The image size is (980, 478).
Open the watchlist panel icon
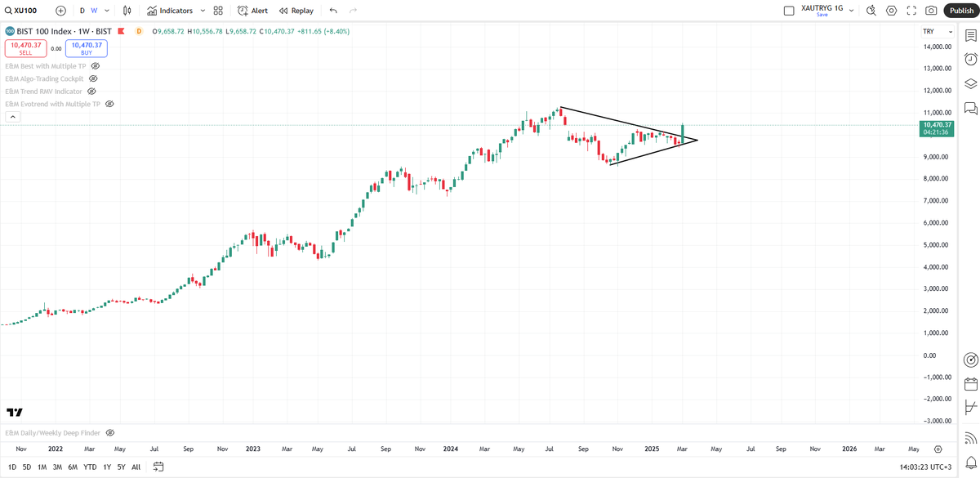coord(971,35)
